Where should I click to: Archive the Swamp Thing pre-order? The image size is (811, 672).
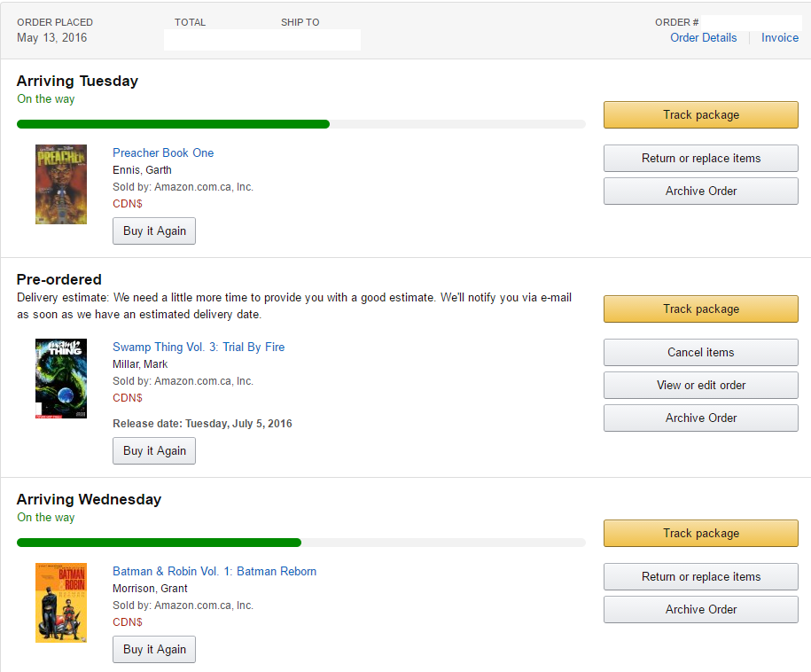(x=700, y=418)
